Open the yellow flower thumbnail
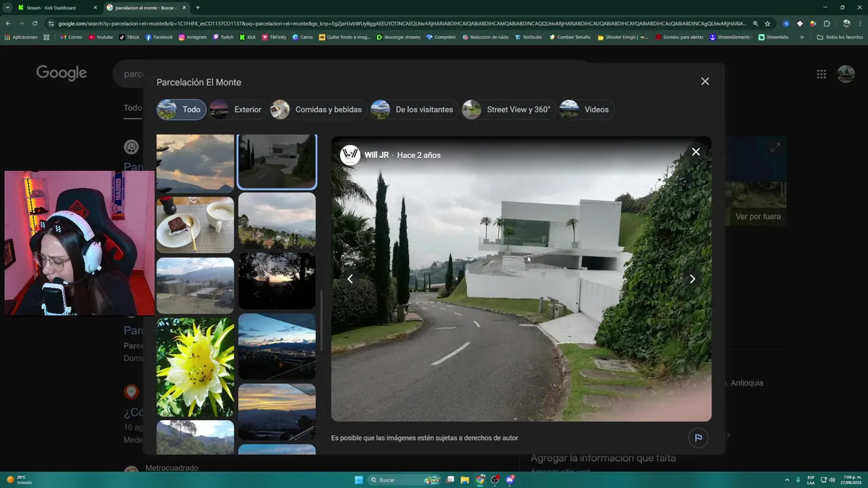 point(195,367)
